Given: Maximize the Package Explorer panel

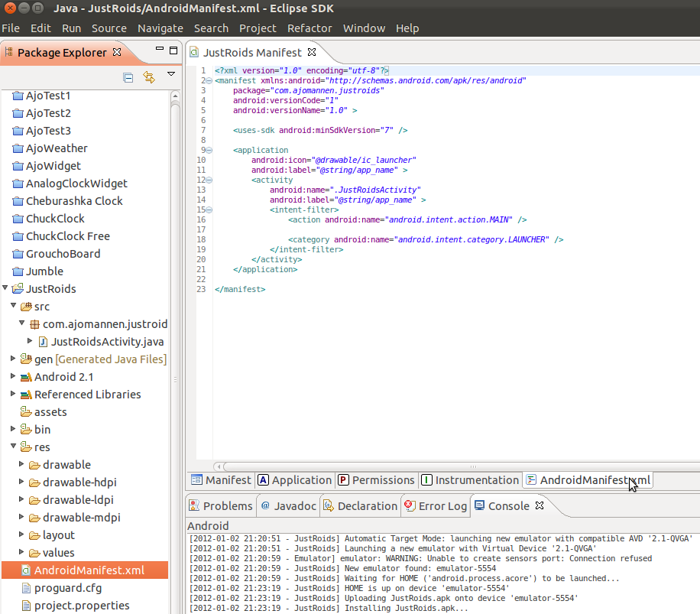Looking at the screenshot, I should tap(173, 50).
